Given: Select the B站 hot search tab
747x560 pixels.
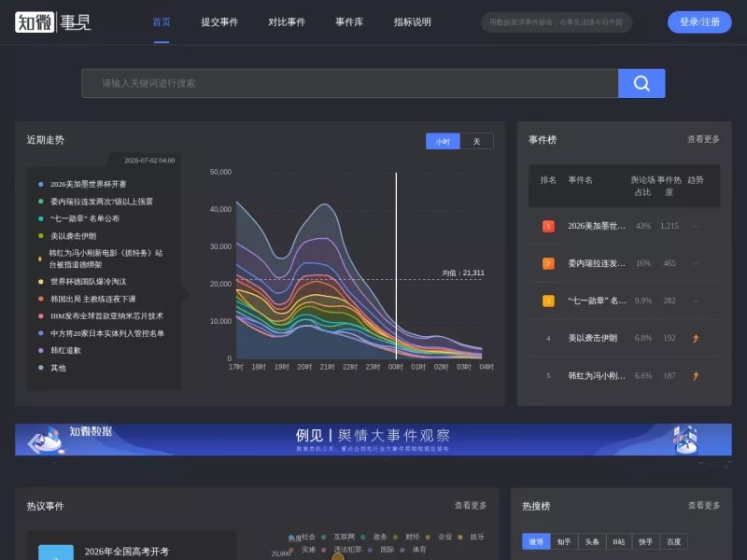Looking at the screenshot, I should click(619, 541).
